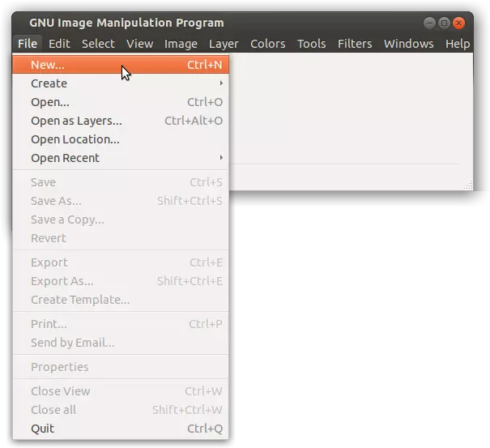Open the Edit menu
This screenshot has width=490, height=448.
[59, 44]
